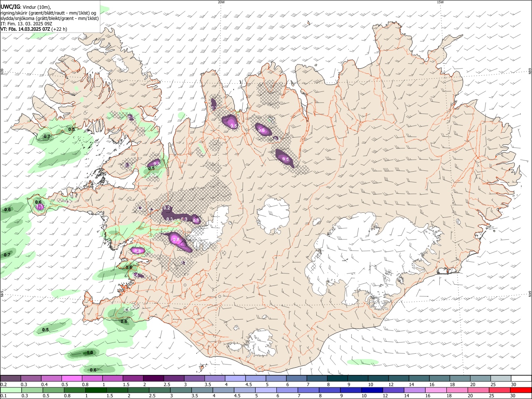The image size is (532, 399).
Task: Click the 20W longitude label at top
Action: pyautogui.click(x=221, y=2)
